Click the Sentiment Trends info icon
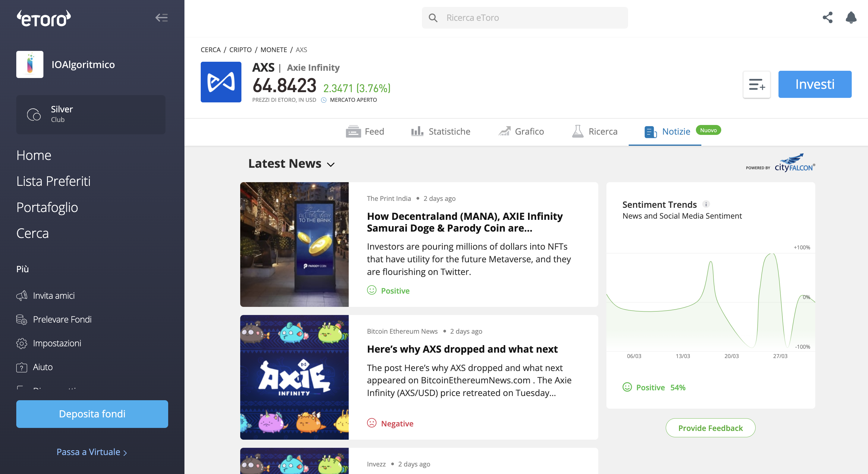868x474 pixels. tap(706, 204)
